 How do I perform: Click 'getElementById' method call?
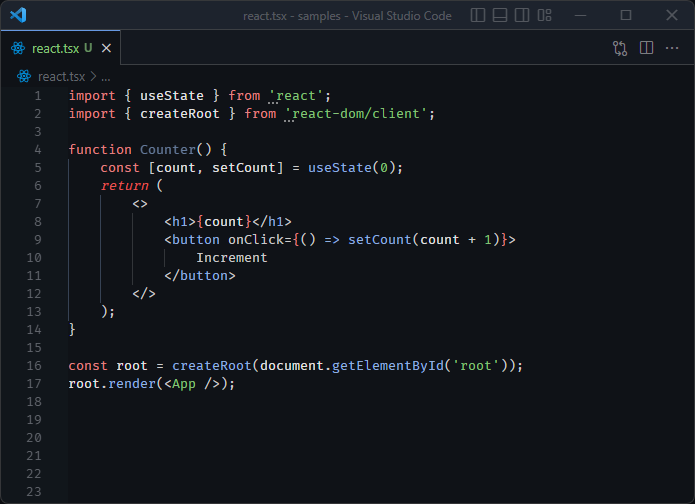pyautogui.click(x=387, y=366)
